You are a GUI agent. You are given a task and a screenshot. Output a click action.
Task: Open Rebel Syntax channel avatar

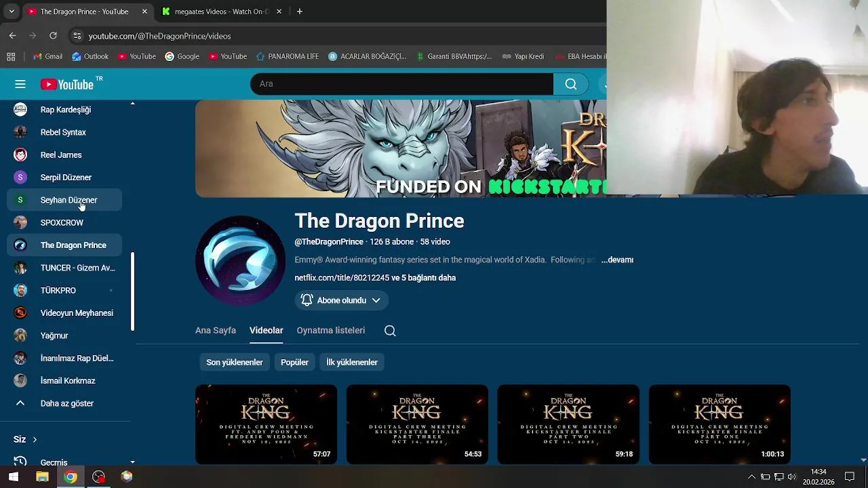coord(20,132)
